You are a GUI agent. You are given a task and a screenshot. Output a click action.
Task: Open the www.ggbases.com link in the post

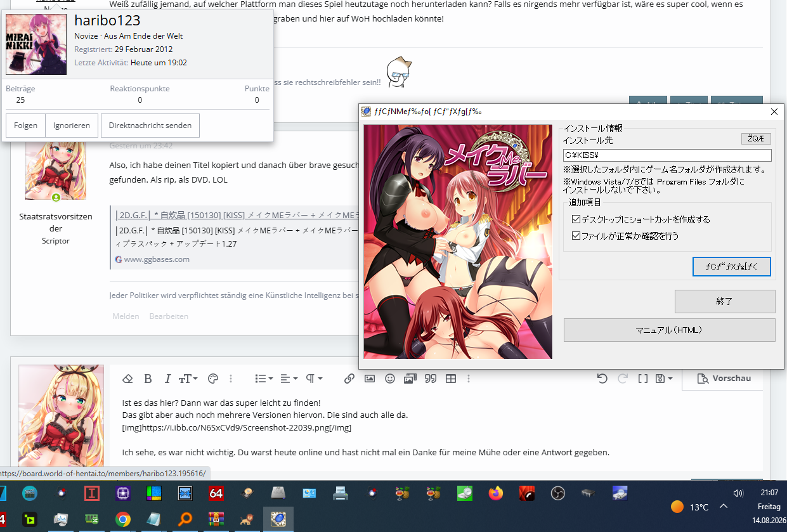(x=157, y=259)
